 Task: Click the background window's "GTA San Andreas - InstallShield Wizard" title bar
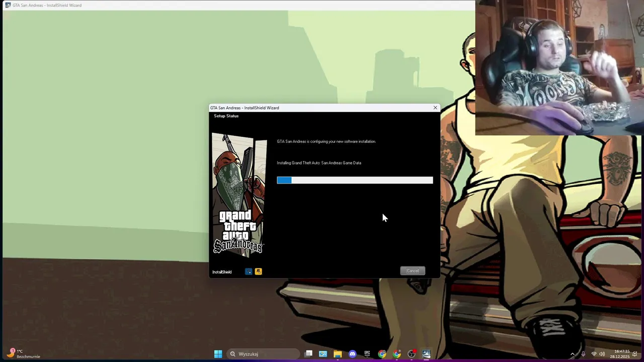click(x=237, y=5)
